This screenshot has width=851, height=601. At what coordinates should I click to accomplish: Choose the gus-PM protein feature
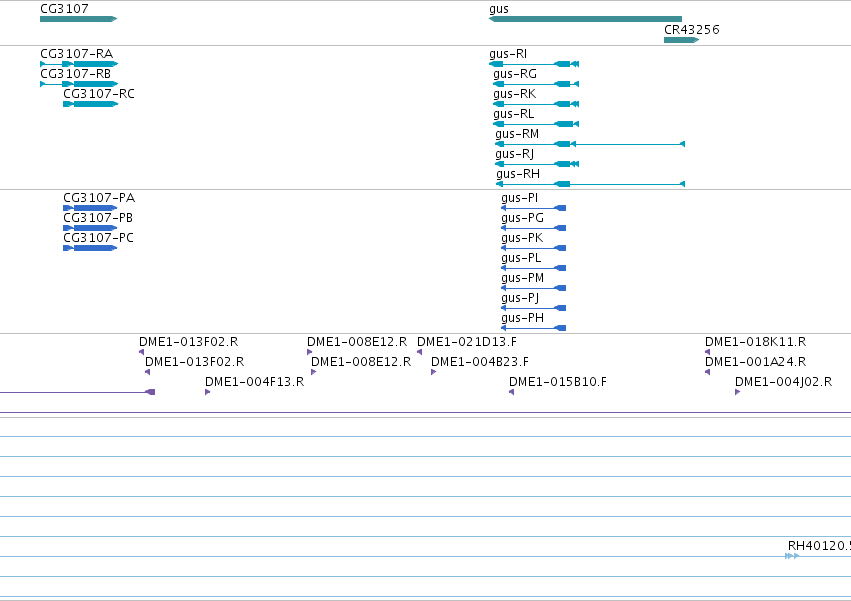[534, 288]
